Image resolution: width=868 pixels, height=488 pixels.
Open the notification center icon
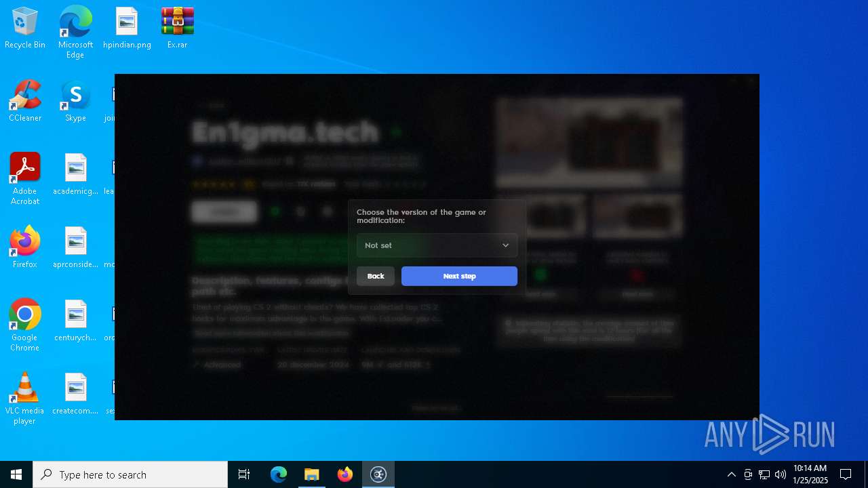coord(846,474)
